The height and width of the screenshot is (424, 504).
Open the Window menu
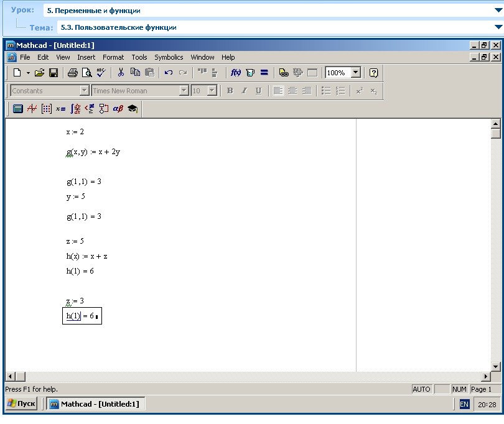click(202, 57)
